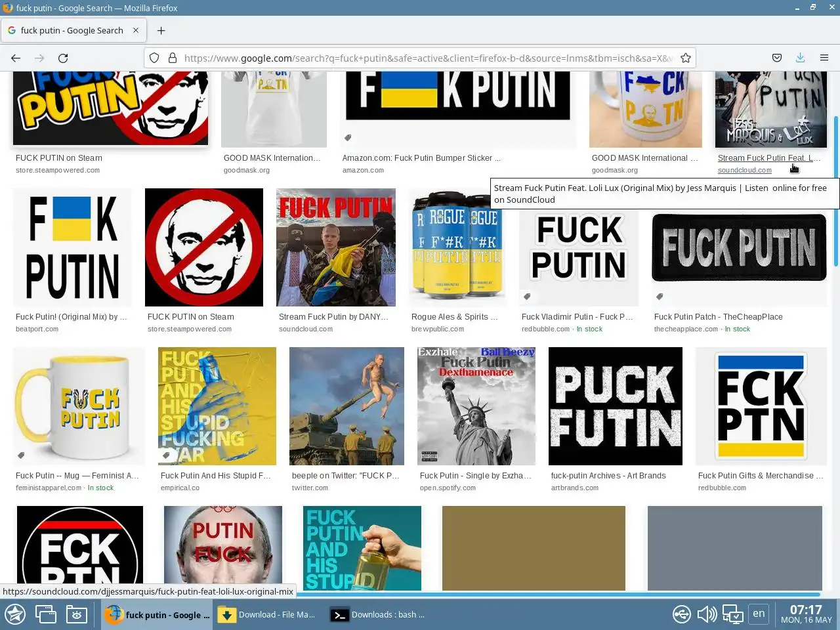Open the flag 'F K PUTIN' beatport thumbnail
Image resolution: width=840 pixels, height=630 pixels.
[x=72, y=247]
